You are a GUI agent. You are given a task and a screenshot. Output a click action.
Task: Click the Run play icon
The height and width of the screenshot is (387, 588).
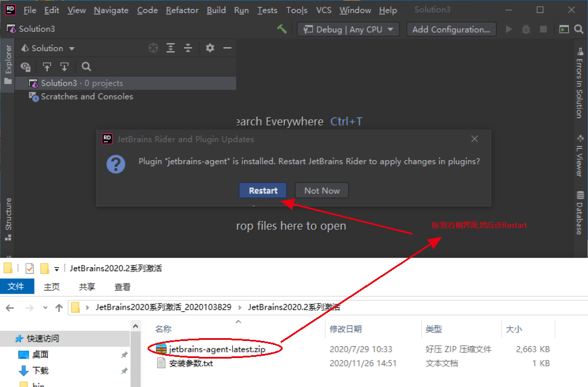[x=509, y=29]
